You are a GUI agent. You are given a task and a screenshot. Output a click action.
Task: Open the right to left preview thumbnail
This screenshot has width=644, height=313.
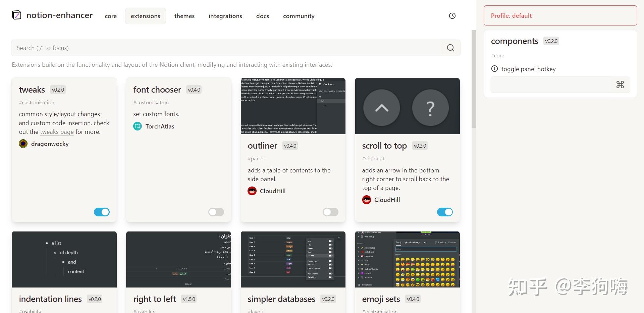click(178, 259)
